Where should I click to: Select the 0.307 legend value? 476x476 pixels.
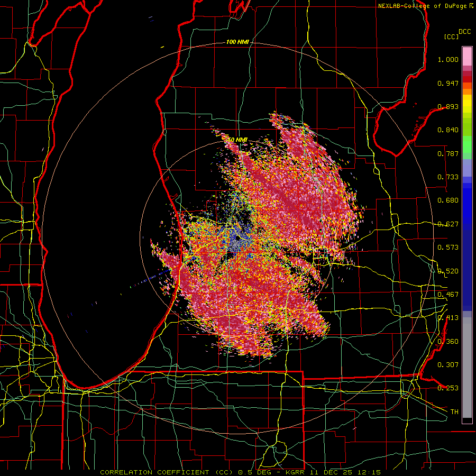pos(448,364)
